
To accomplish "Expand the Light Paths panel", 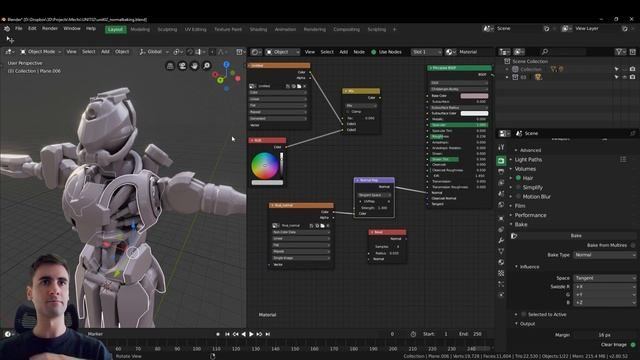I will [528, 160].
